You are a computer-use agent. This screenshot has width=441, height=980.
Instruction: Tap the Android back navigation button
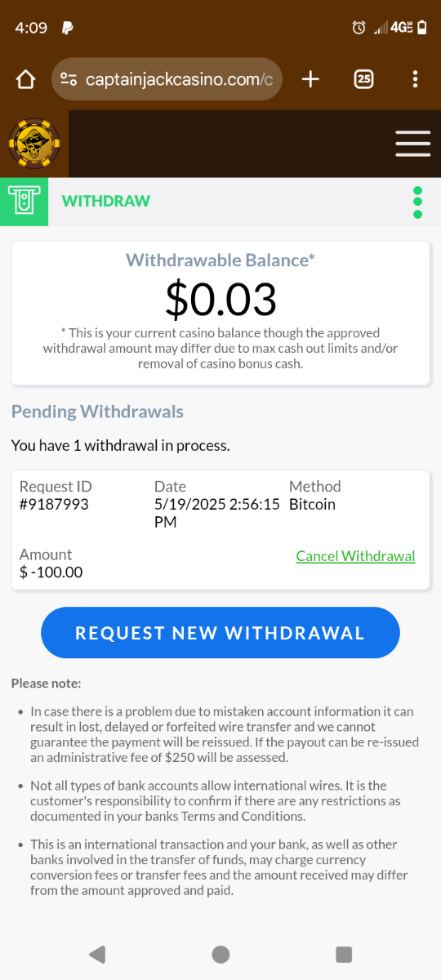pyautogui.click(x=97, y=954)
